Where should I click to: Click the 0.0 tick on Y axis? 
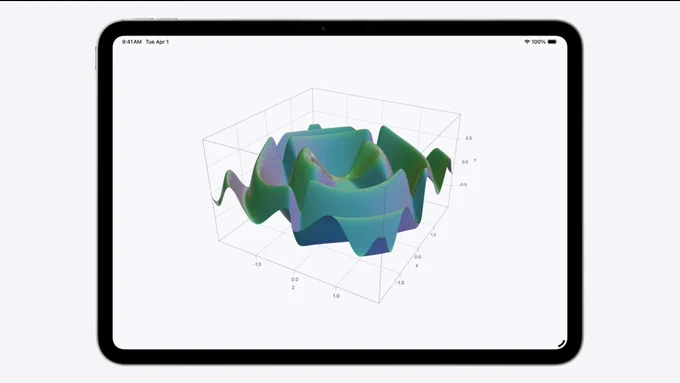coord(465,162)
